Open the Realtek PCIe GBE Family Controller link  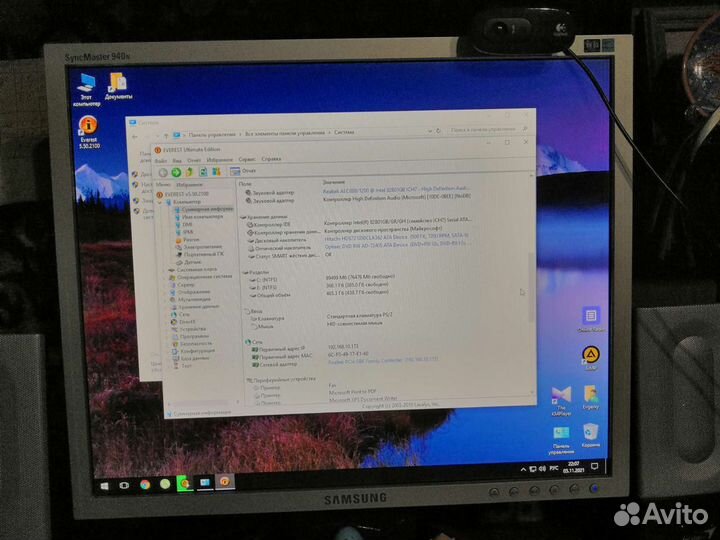(383, 360)
